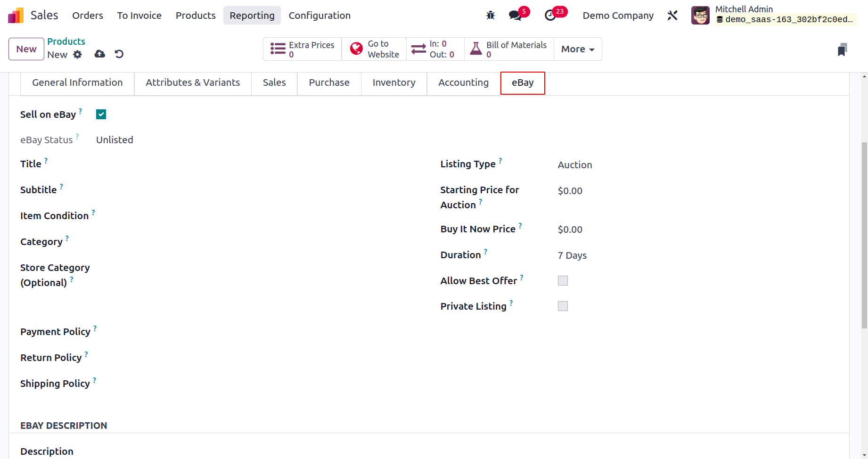The height and width of the screenshot is (459, 868).
Task: Show help tooltip for Duration
Action: click(x=486, y=252)
